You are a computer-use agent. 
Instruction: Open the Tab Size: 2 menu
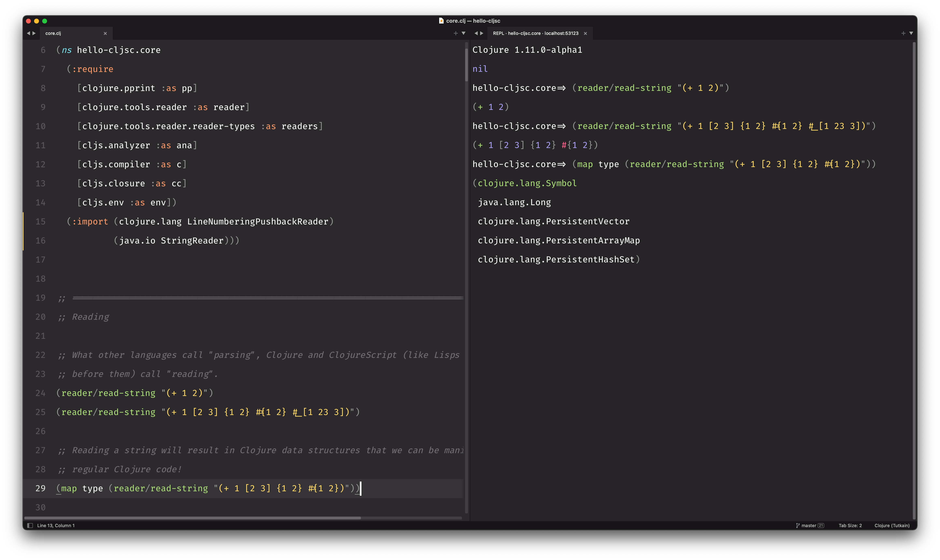coord(850,525)
